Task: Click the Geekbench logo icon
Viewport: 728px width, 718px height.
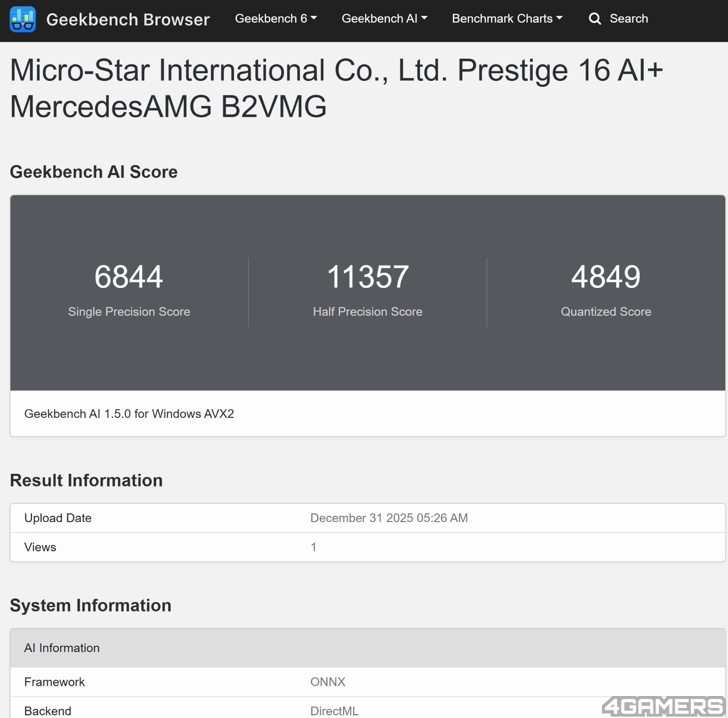Action: [x=22, y=19]
